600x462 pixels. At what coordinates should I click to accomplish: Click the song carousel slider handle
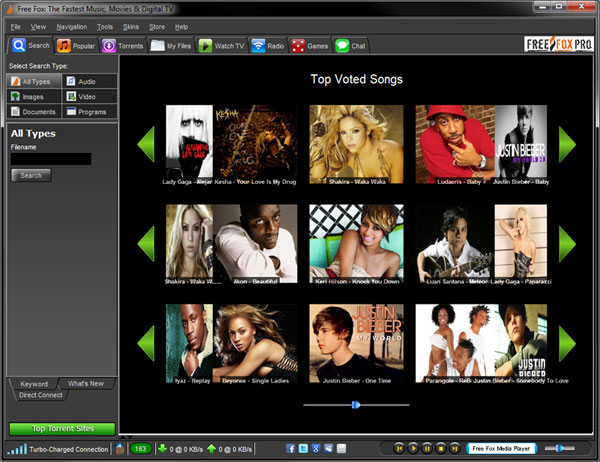click(x=356, y=405)
